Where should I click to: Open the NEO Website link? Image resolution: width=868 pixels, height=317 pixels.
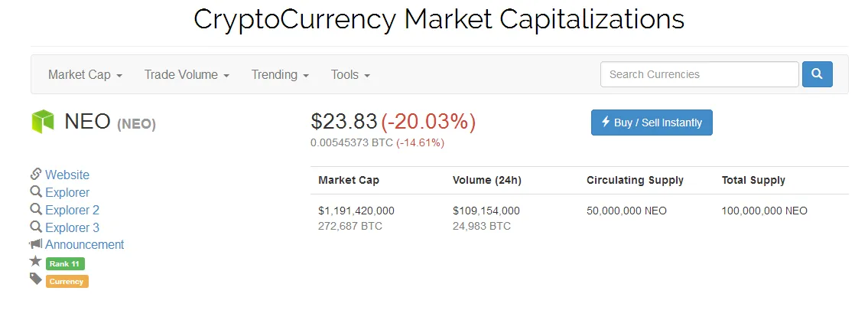pyautogui.click(x=67, y=175)
